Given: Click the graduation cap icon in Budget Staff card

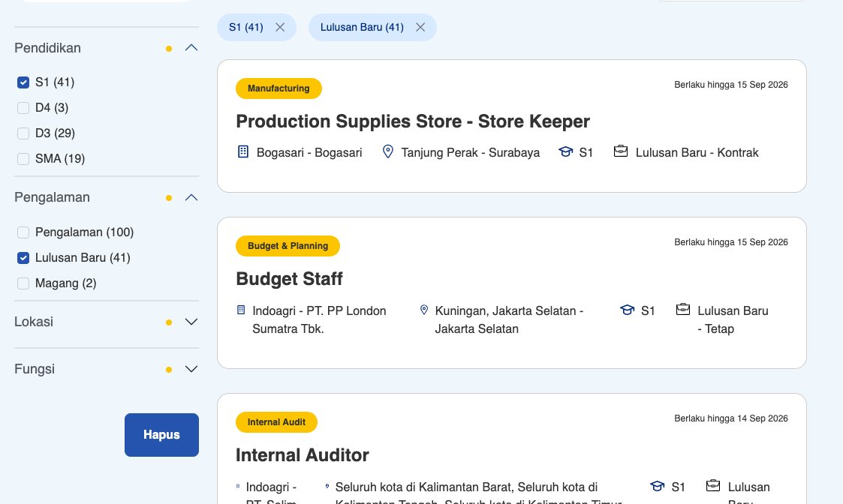Looking at the screenshot, I should [x=628, y=310].
